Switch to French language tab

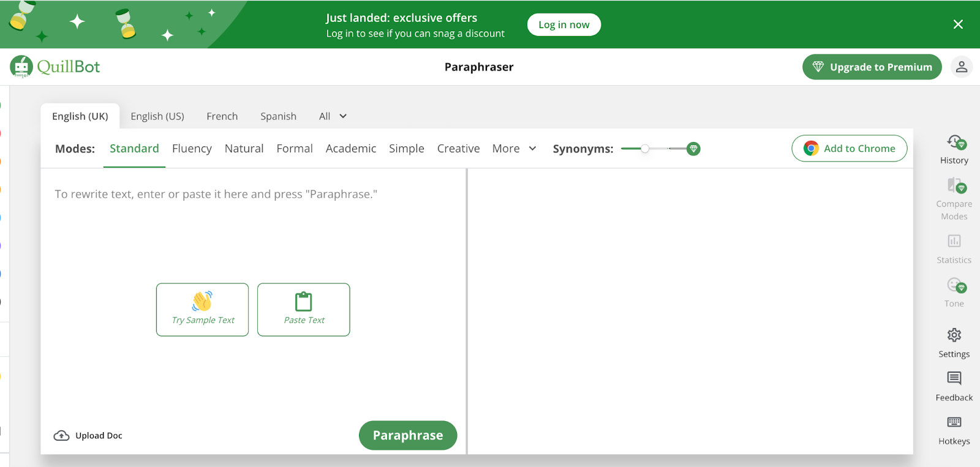[222, 116]
